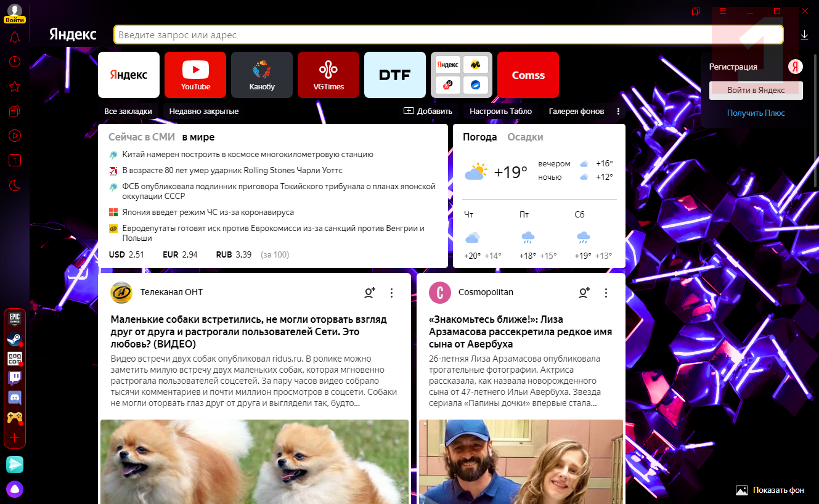Open the Маленькие собаки встретились article headline
This screenshot has width=819, height=504.
[249, 331]
